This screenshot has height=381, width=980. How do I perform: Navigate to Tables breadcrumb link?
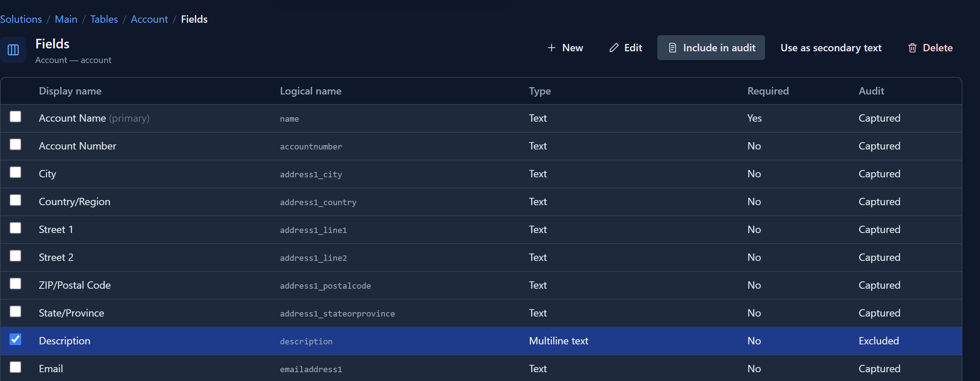pyautogui.click(x=104, y=19)
